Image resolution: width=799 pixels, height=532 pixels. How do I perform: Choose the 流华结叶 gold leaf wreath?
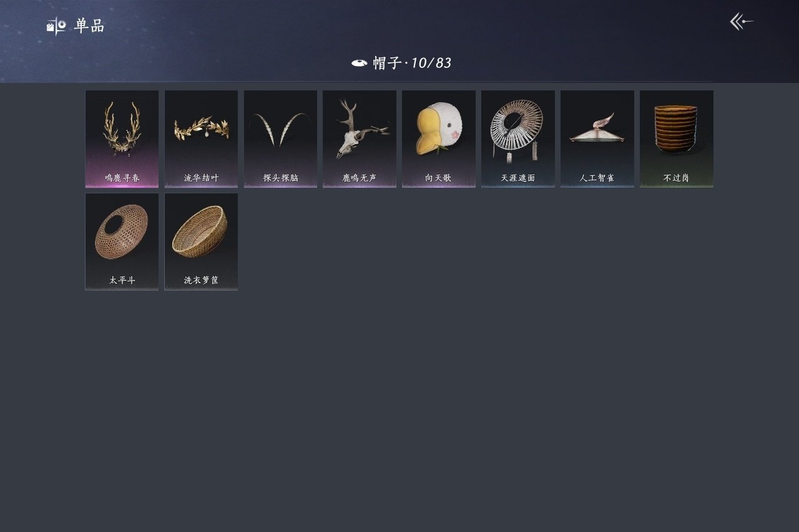[x=201, y=139]
